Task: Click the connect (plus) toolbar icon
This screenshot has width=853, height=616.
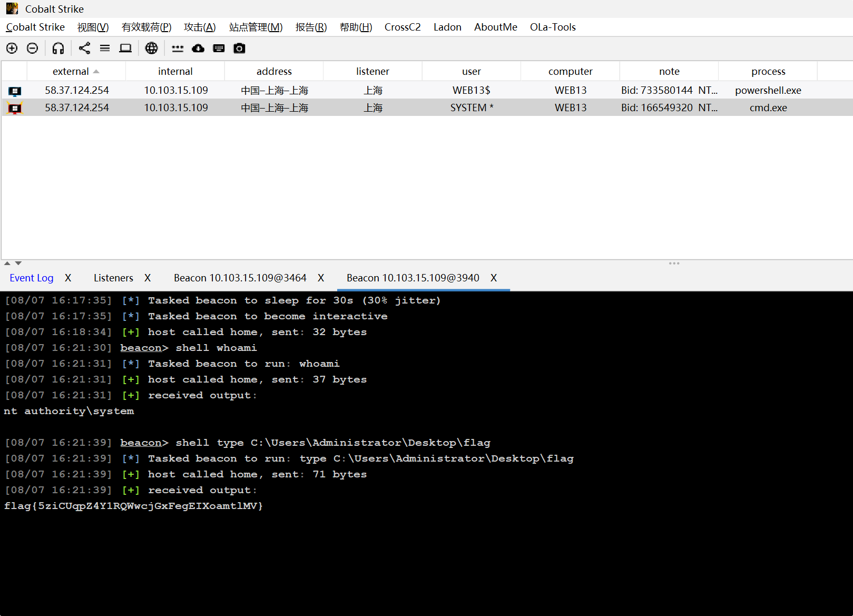Action: (x=12, y=48)
